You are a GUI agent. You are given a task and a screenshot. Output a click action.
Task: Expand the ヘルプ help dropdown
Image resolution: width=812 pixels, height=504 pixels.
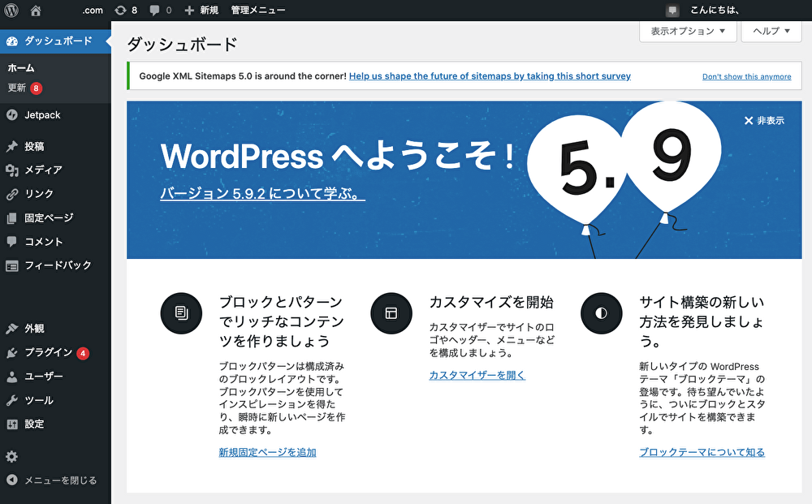(771, 32)
